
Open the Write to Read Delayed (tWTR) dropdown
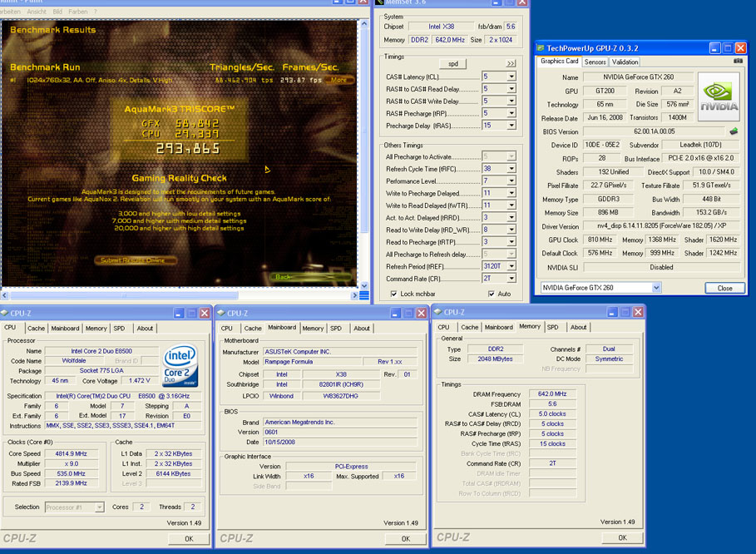tap(511, 205)
